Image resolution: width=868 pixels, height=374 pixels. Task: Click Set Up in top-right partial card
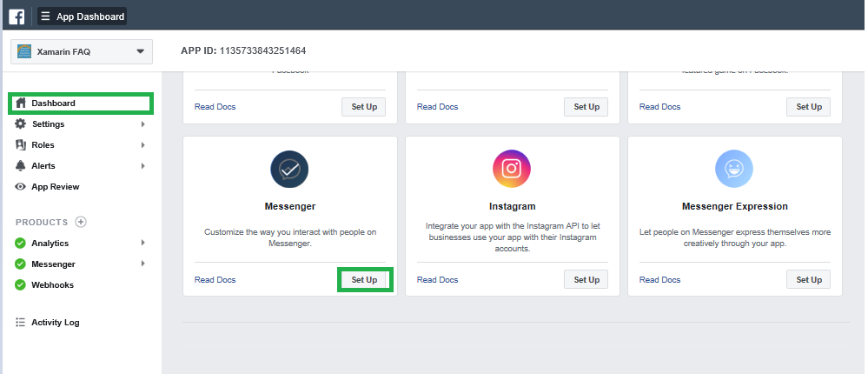coord(809,107)
